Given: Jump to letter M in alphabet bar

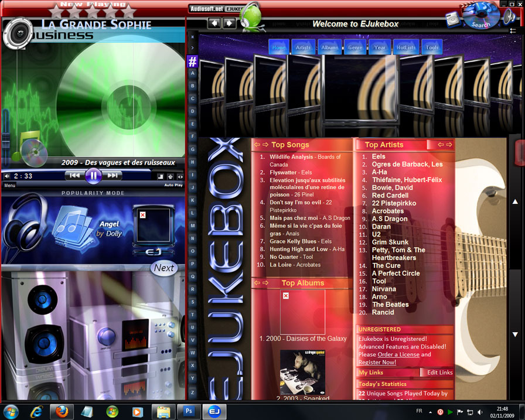Looking at the screenshot, I should pyautogui.click(x=193, y=226).
